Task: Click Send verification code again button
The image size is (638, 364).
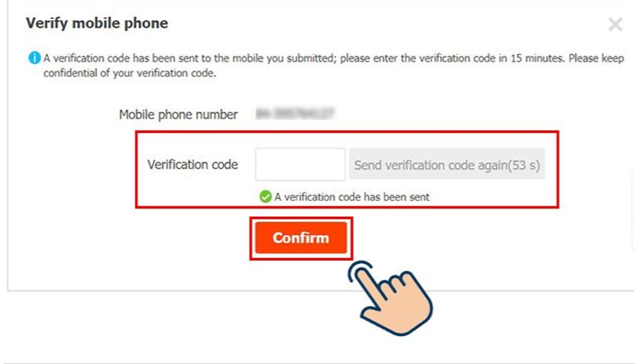Action: 447,164
